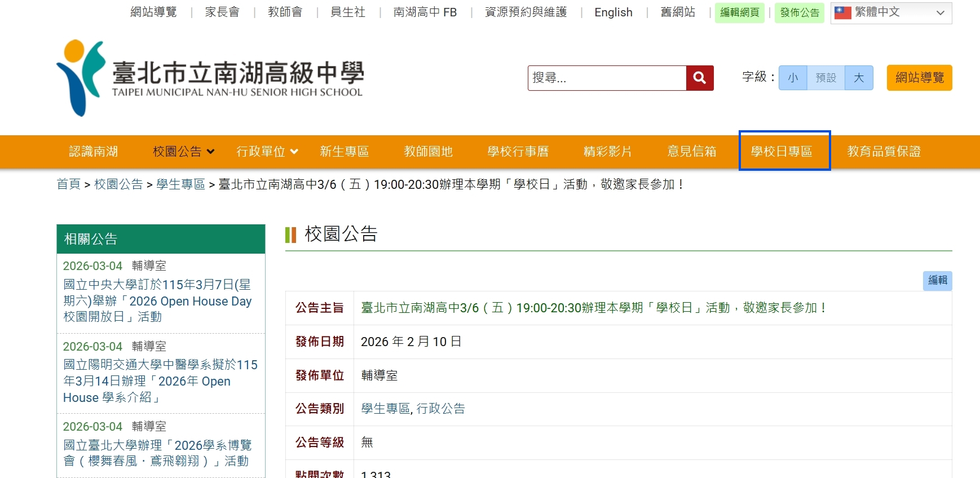Click the Nan-Hu school logo
This screenshot has width=980, height=478.
[x=210, y=78]
